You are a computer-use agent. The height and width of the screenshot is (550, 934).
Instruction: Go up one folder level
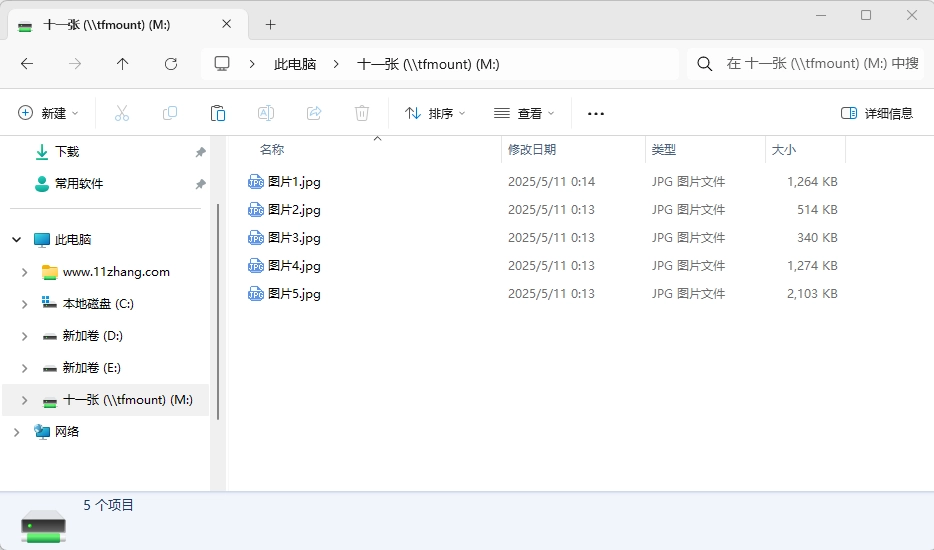click(x=122, y=64)
